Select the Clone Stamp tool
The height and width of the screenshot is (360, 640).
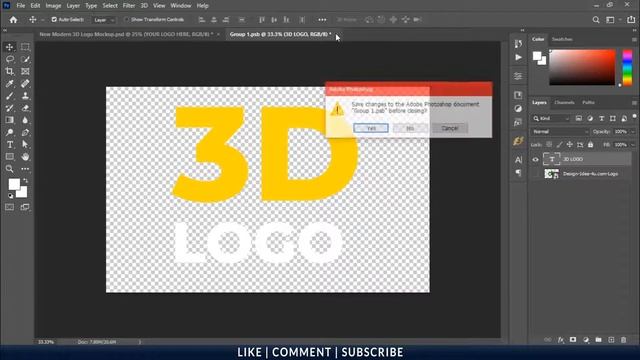click(x=25, y=96)
